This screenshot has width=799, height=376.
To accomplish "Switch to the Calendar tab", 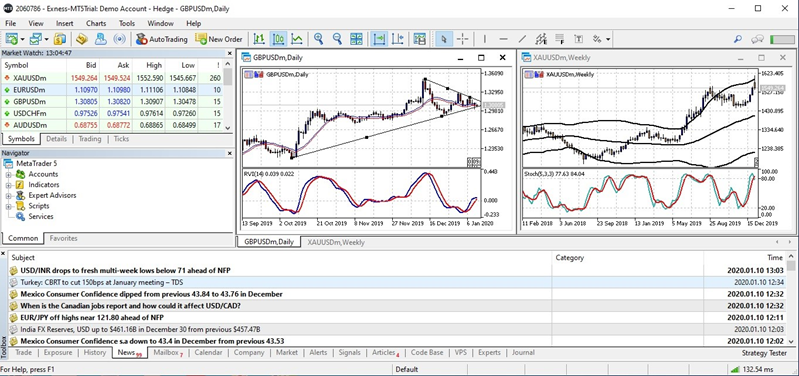I will coord(208,352).
